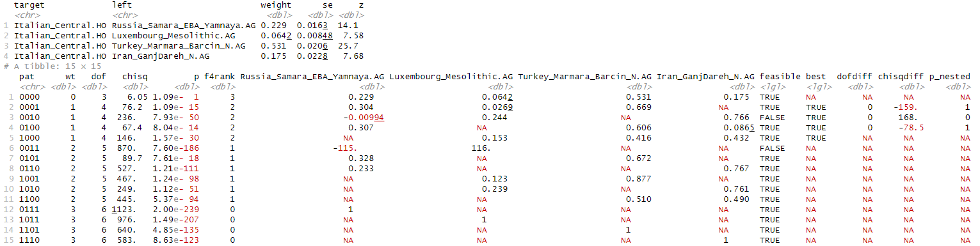Select pattern value 0111 in the pat column
The width and height of the screenshot is (980, 246).
pyautogui.click(x=29, y=209)
